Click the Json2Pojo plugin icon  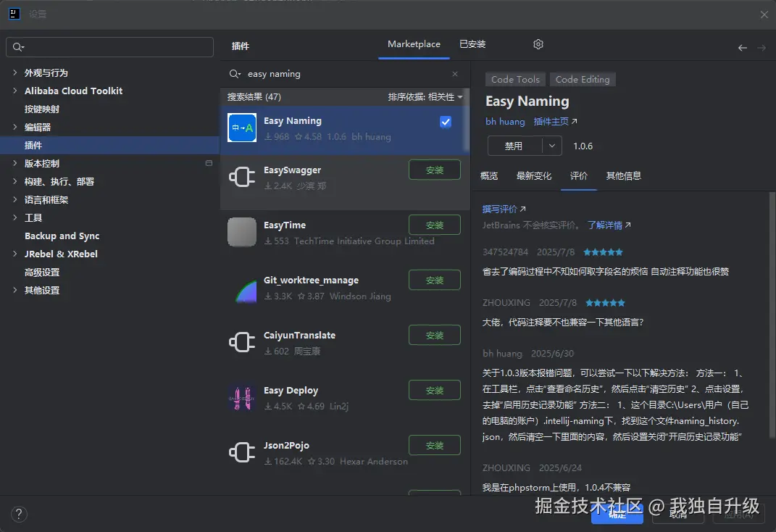pyautogui.click(x=241, y=452)
